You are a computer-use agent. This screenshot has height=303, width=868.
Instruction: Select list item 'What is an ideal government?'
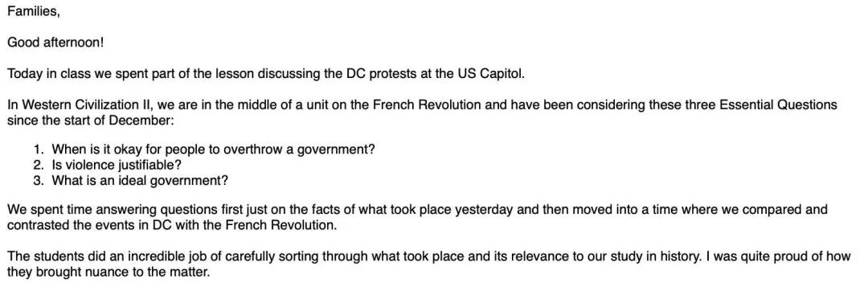(140, 181)
